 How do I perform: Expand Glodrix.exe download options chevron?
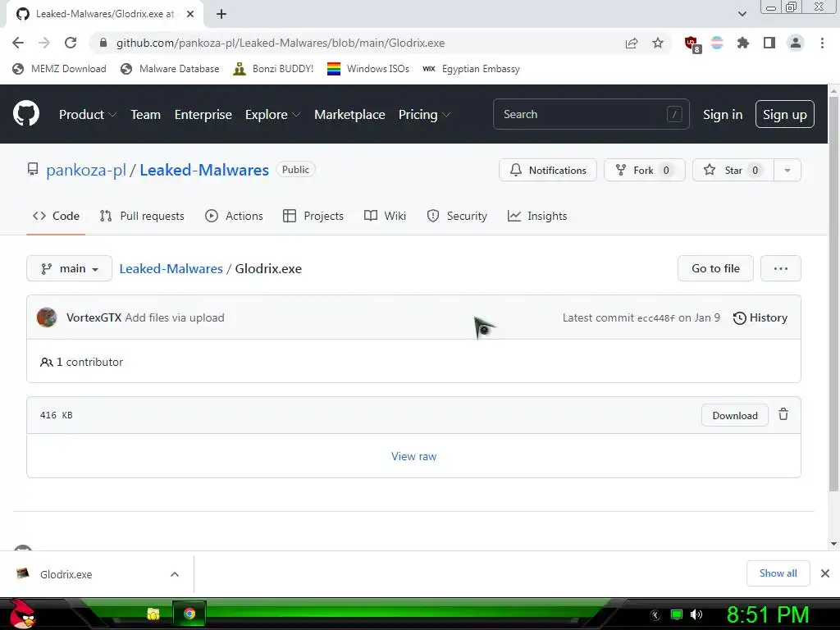click(175, 574)
